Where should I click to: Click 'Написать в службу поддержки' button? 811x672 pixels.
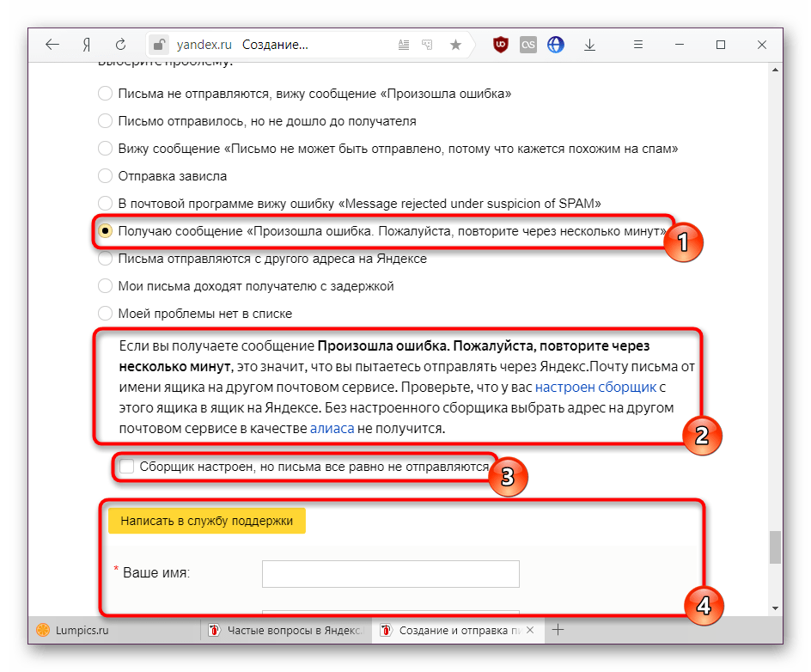[207, 521]
